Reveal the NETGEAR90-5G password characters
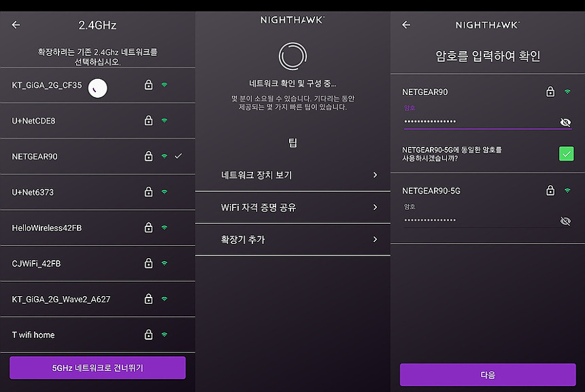 [x=565, y=221]
